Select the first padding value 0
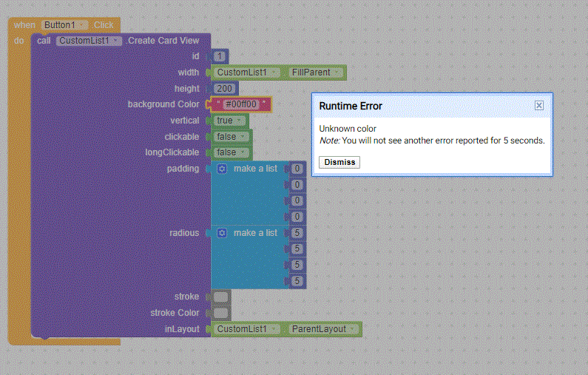The width and height of the screenshot is (588, 375). click(x=297, y=169)
